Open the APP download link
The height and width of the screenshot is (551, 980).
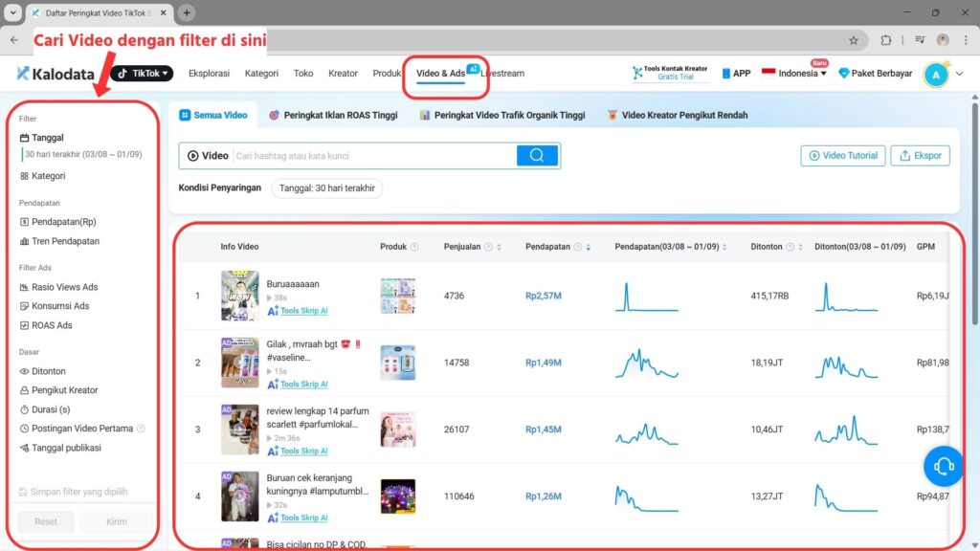(x=736, y=73)
